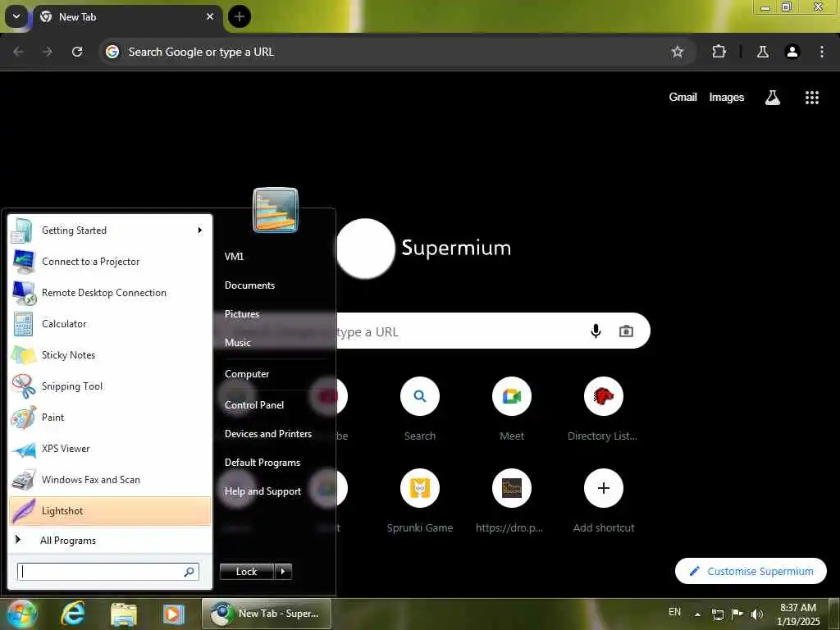
Task: Launch Calculator from the Start menu
Action: click(110, 324)
